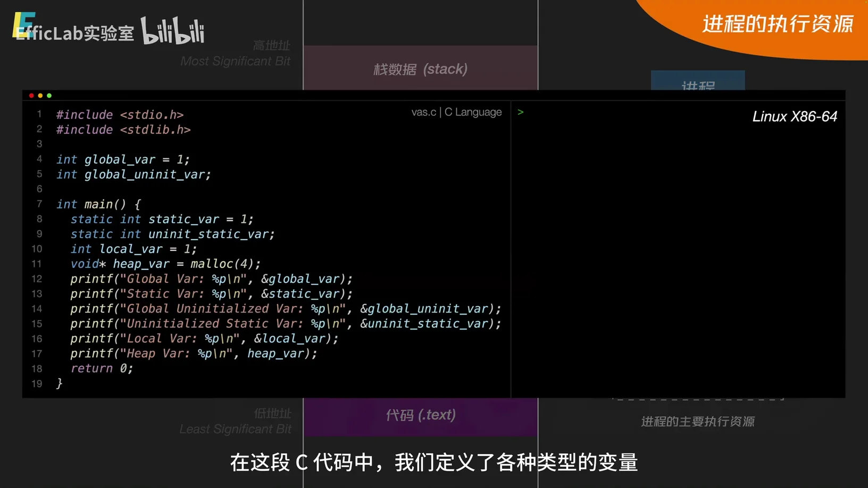Screen dimensions: 868x488
Task: Click '#include <stdio.h>' on line 1
Action: tap(120, 115)
